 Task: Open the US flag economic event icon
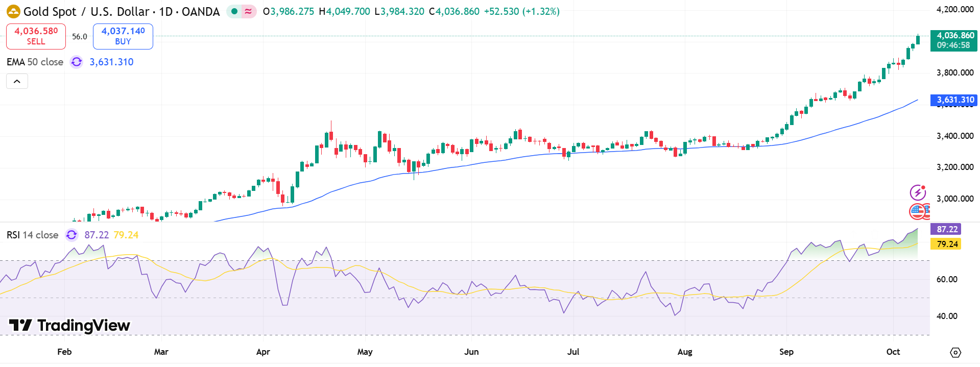[x=918, y=211]
